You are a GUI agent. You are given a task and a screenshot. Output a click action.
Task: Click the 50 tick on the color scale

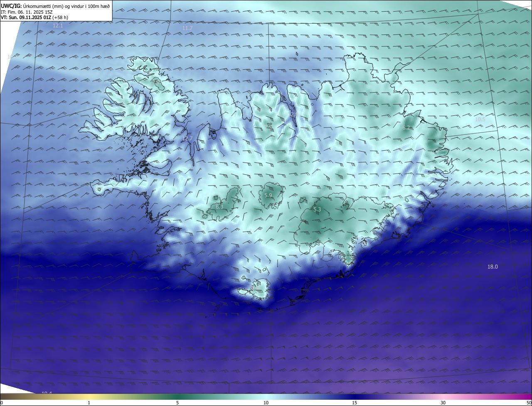tap(529, 403)
